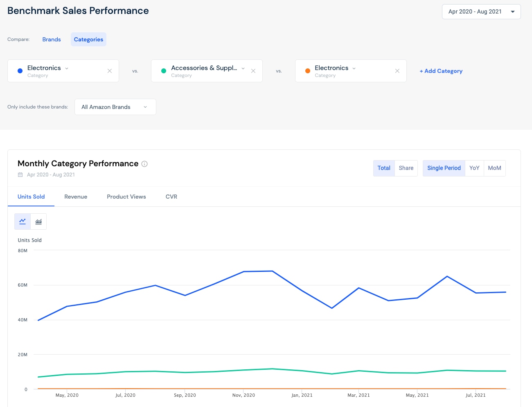Remove the orange Electronics category
Screen dimensions: 532x407
[x=397, y=71]
